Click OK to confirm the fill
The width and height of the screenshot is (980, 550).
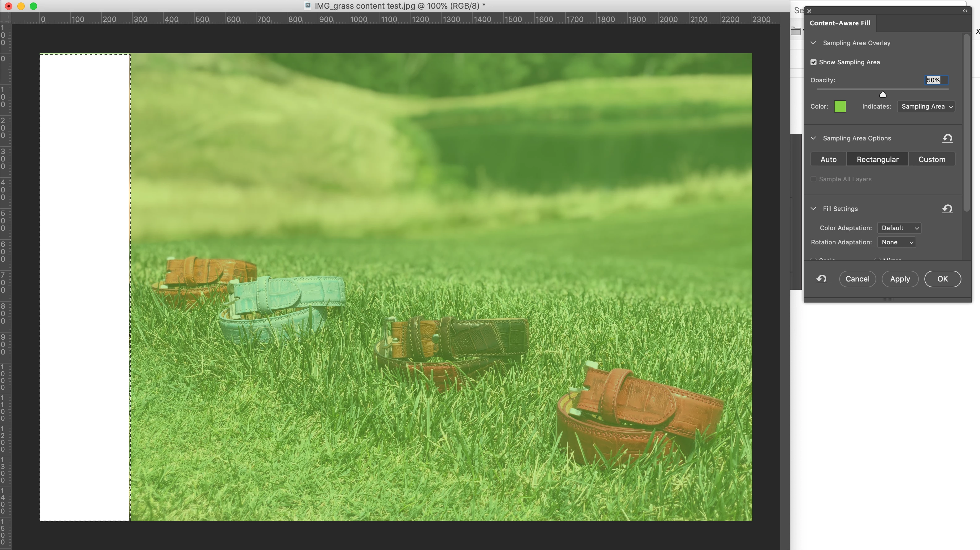[x=942, y=279]
